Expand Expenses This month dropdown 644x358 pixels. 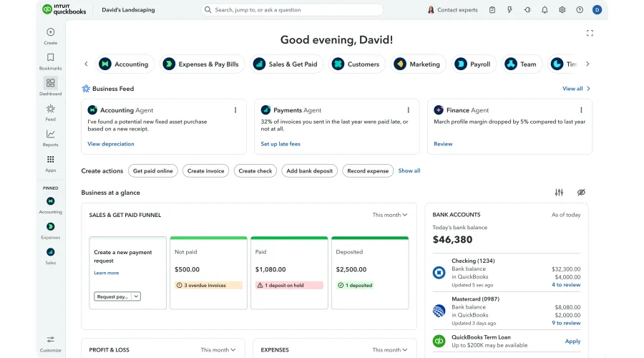tap(390, 350)
